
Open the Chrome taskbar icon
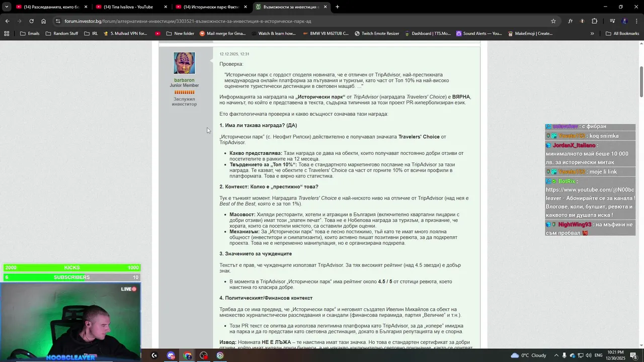(188, 355)
